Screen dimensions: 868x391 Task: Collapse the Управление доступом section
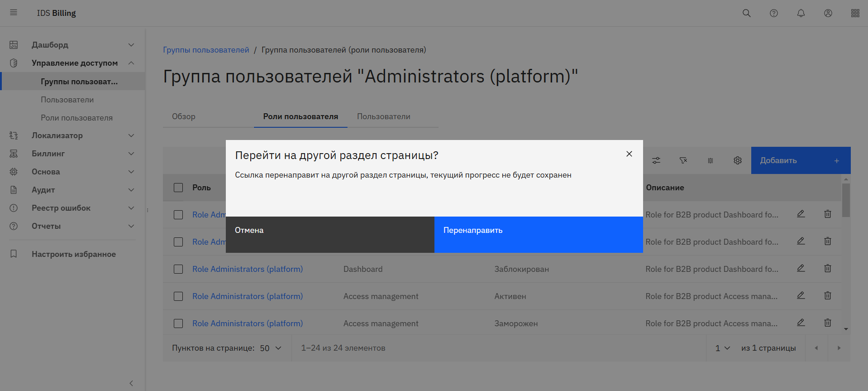click(x=131, y=63)
